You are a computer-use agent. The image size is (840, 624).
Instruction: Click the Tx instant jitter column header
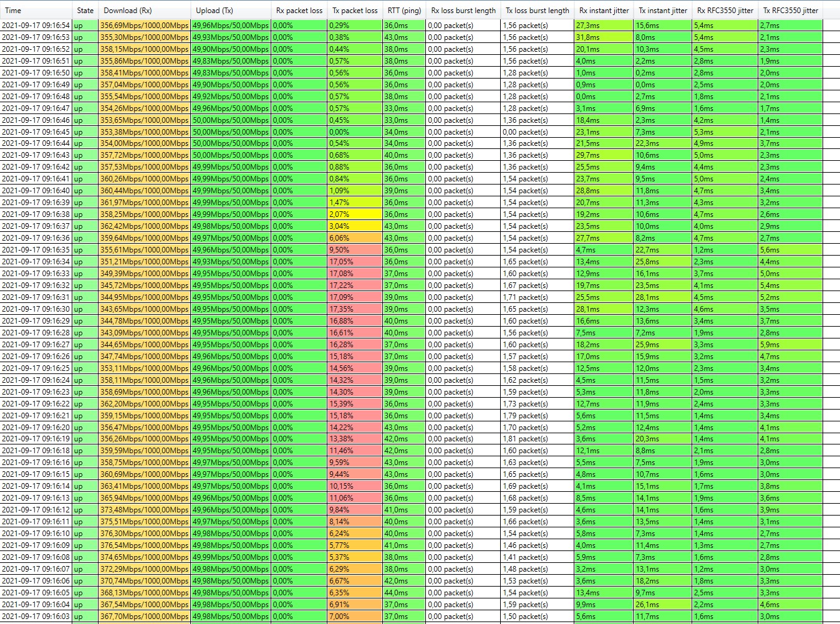[x=663, y=11]
